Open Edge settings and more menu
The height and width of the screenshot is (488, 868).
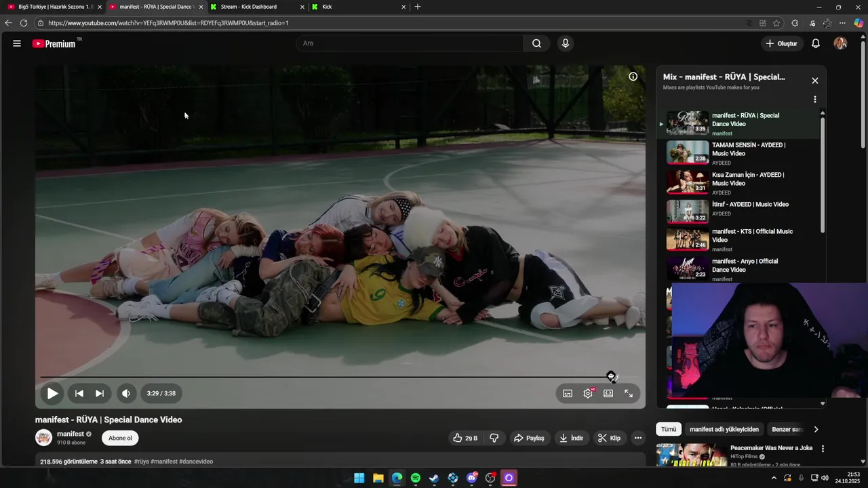842,23
